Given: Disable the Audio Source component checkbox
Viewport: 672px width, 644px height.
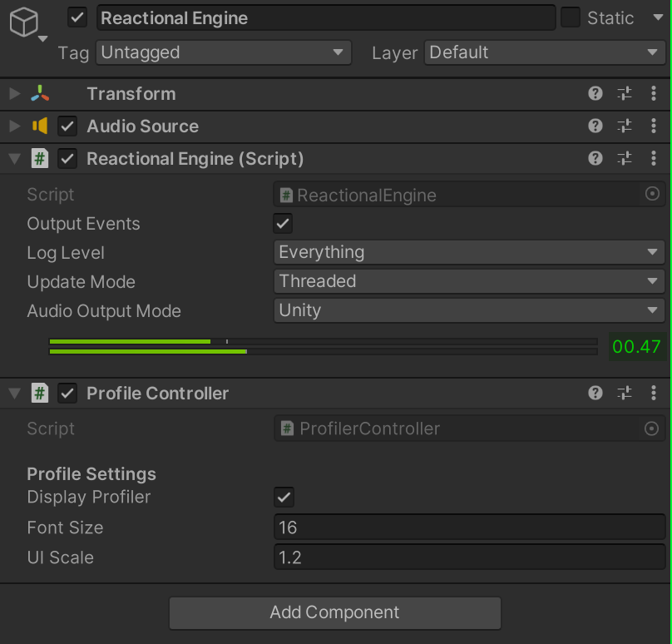Looking at the screenshot, I should 67,126.
